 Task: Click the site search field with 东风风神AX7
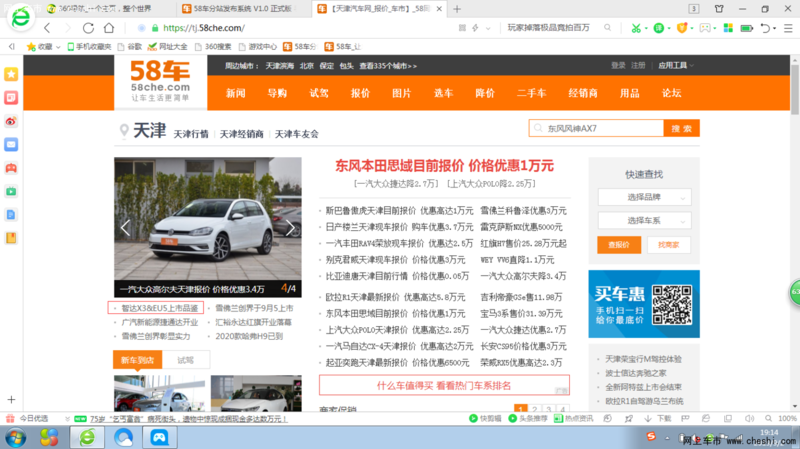[596, 129]
